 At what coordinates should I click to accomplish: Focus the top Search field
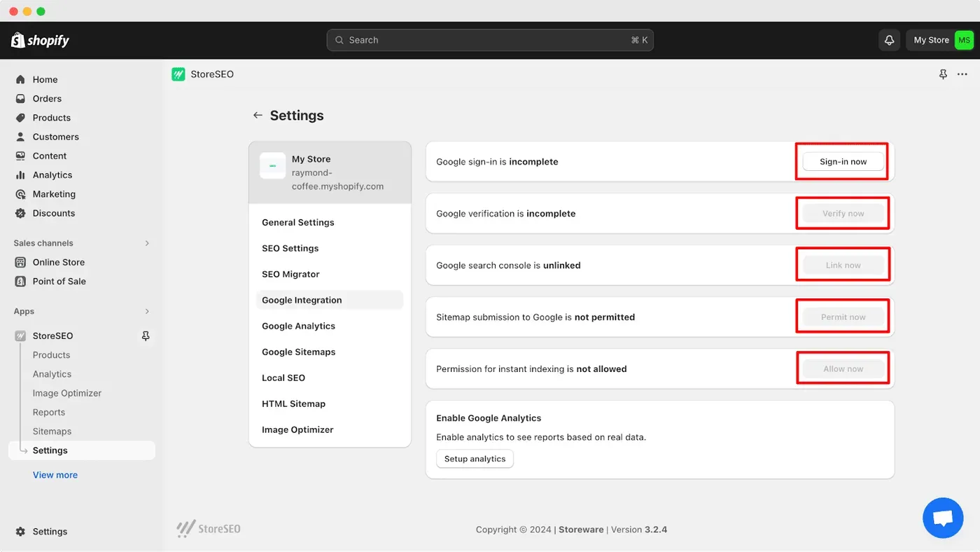click(490, 40)
